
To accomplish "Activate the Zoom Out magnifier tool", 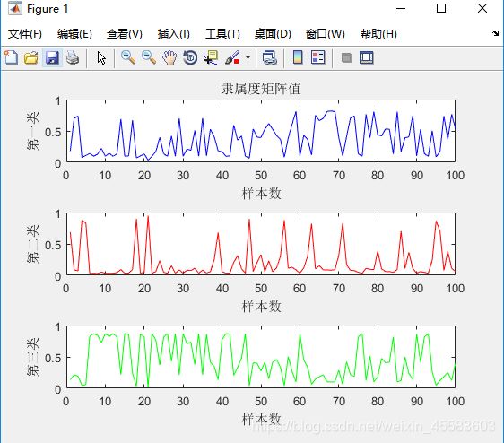I will tap(149, 58).
